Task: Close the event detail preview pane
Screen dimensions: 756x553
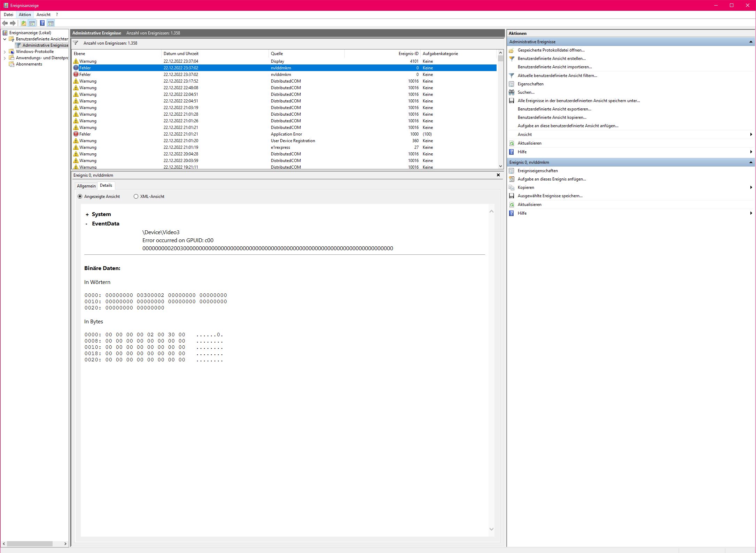Action: (498, 175)
